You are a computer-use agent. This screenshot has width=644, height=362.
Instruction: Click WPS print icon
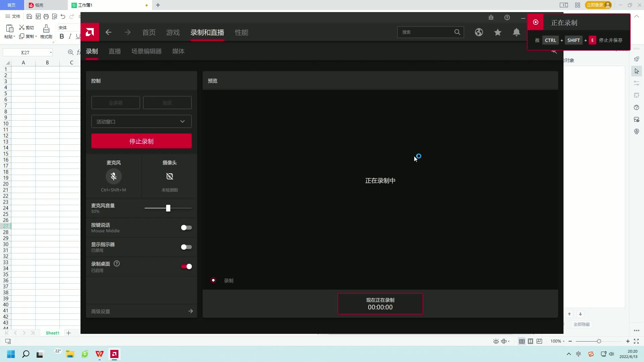coord(46,16)
